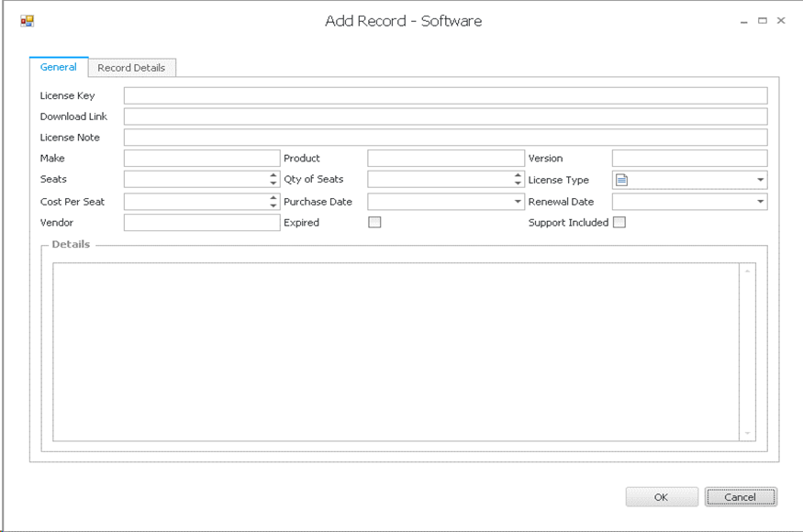Expand the Purchase Date picker
The image size is (803, 532).
point(517,202)
